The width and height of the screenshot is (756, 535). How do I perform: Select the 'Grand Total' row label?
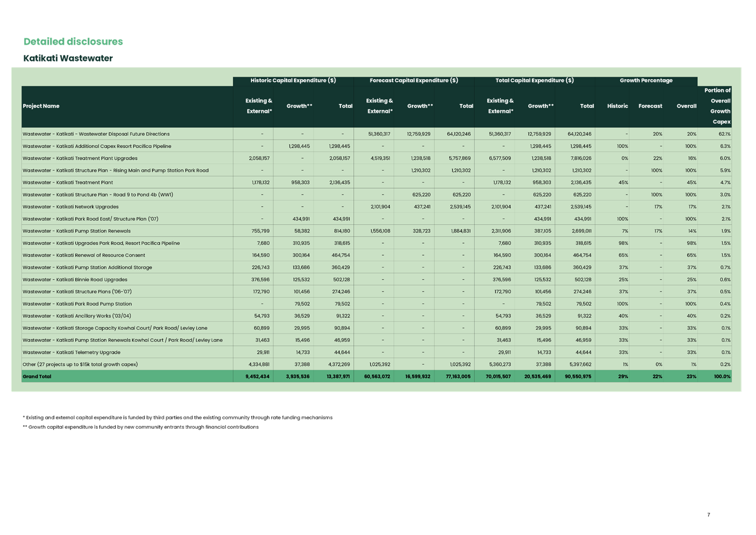37,376
